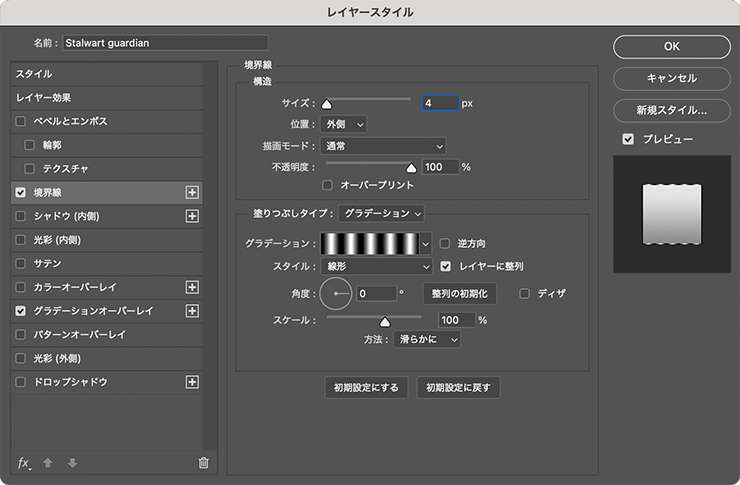Open the 描画モード dropdown
This screenshot has height=485, width=740.
(x=382, y=146)
